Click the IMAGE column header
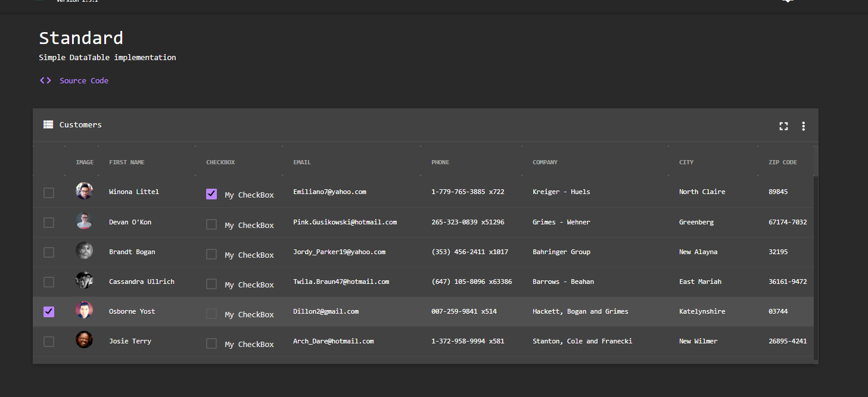This screenshot has height=397, width=868. pos(85,162)
